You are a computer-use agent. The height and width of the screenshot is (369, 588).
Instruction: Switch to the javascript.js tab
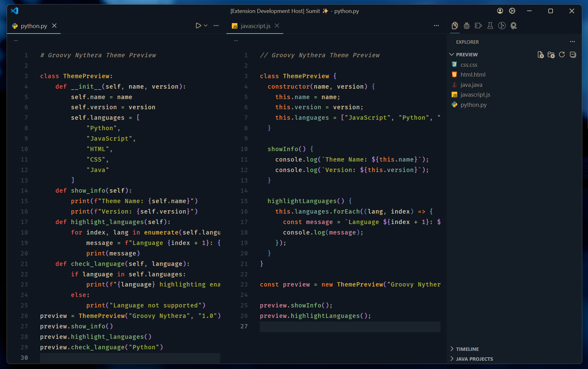(255, 26)
